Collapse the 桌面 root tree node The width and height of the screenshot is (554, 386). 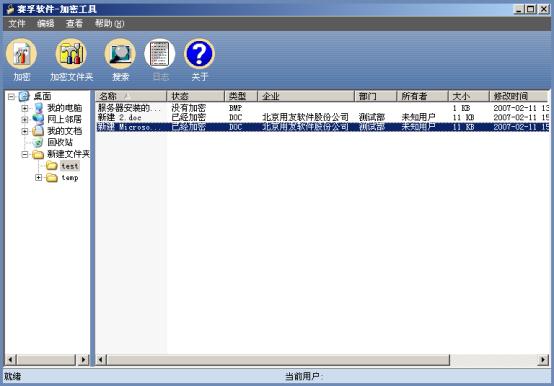11,96
